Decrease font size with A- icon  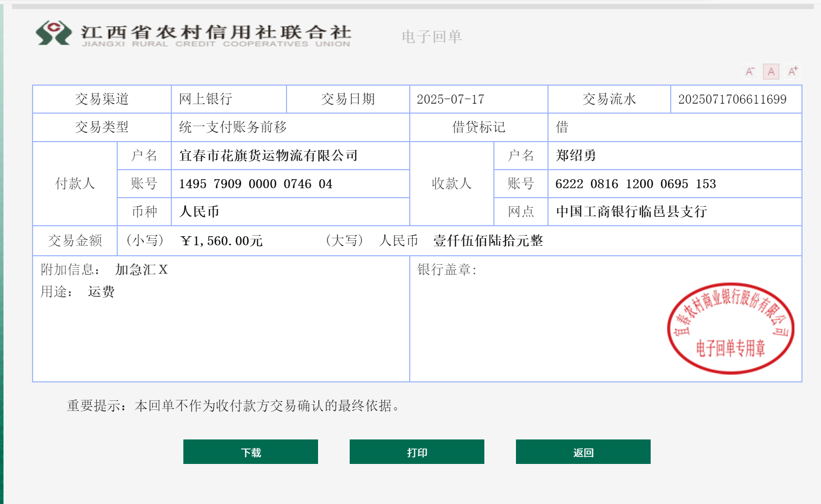click(x=750, y=72)
